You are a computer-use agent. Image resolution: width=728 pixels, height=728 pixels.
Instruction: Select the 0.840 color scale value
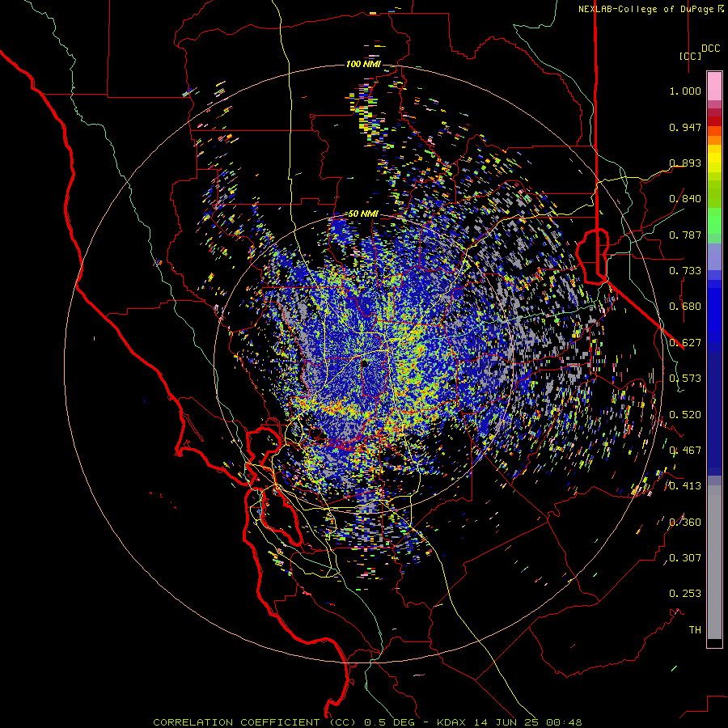coord(685,199)
